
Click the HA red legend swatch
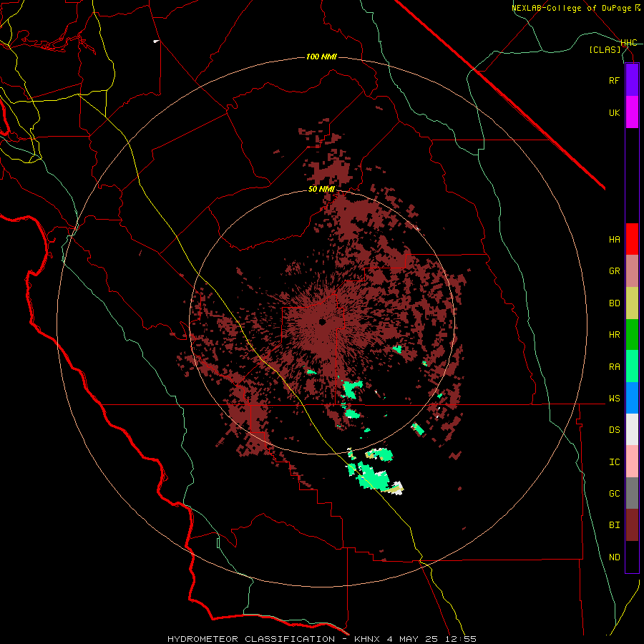click(632, 239)
